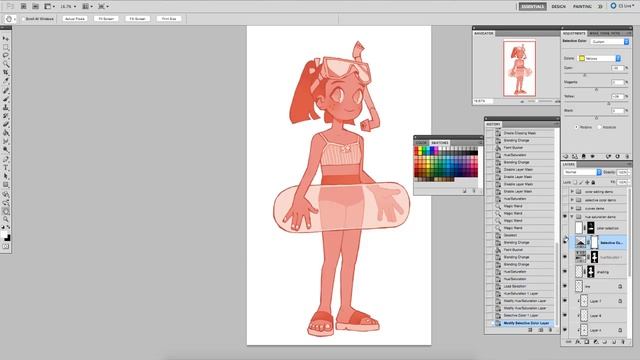Switch to Design workspace

tap(558, 7)
